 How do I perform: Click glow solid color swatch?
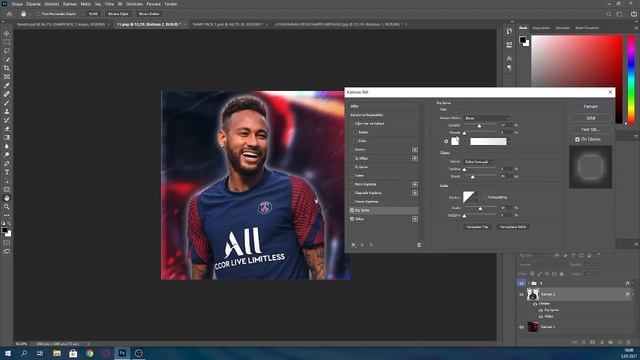pyautogui.click(x=455, y=141)
